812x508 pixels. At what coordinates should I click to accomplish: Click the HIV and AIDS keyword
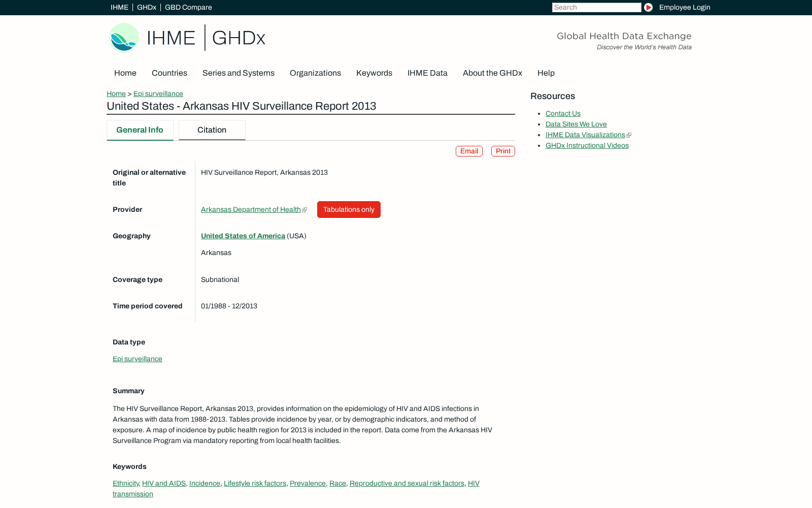point(164,484)
